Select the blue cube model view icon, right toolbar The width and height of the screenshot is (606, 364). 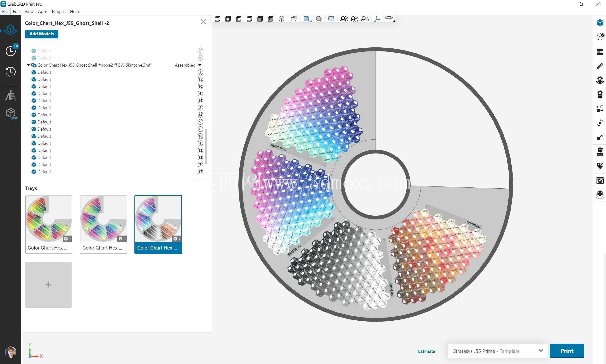coord(600,23)
